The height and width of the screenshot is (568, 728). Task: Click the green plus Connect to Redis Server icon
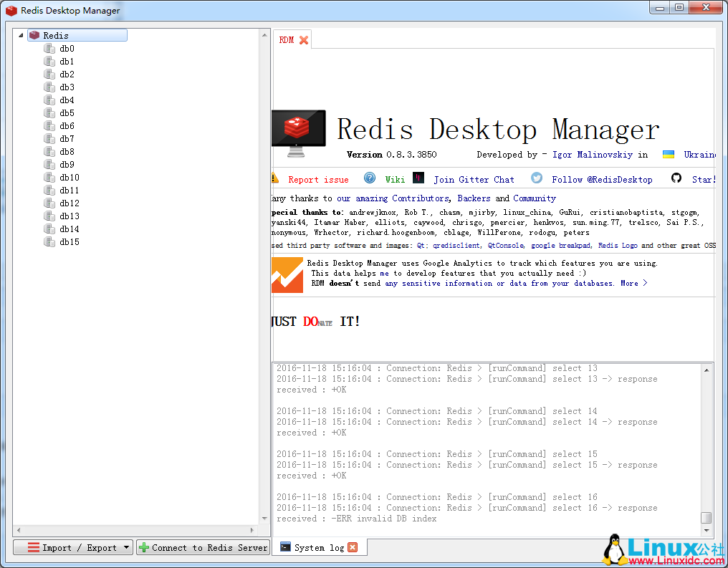coord(145,547)
